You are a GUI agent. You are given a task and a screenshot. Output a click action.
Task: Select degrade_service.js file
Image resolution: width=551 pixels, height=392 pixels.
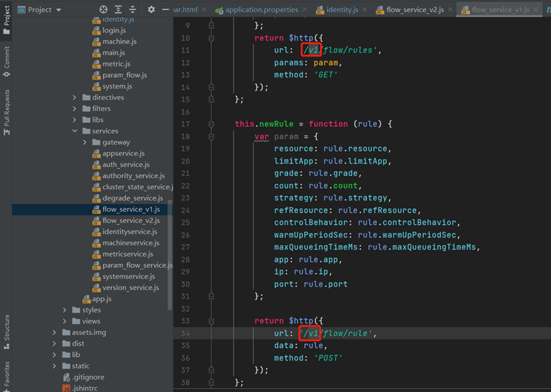coord(127,198)
